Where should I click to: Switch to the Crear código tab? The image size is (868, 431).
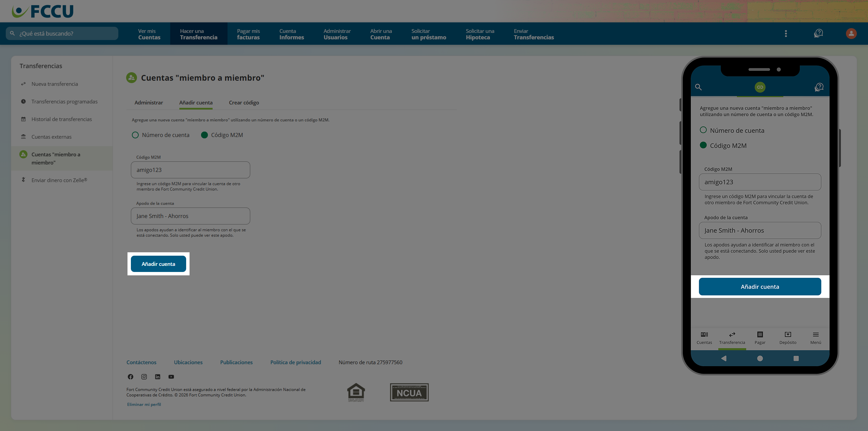[x=244, y=102]
